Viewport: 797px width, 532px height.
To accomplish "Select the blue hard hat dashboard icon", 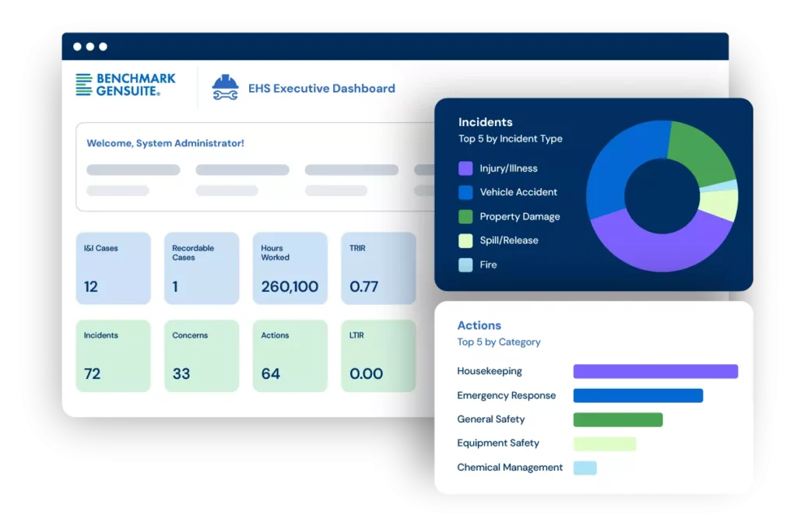I will point(225,87).
